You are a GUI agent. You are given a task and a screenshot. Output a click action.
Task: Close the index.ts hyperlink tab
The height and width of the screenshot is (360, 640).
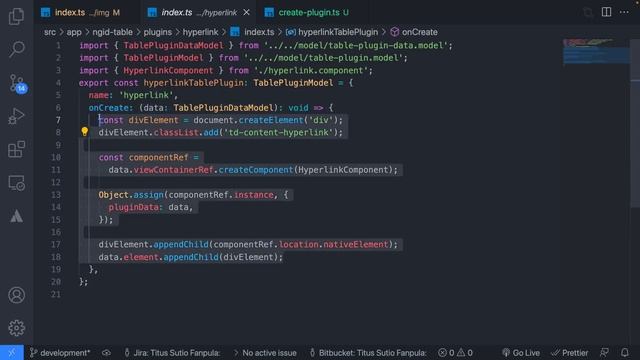pyautogui.click(x=247, y=13)
